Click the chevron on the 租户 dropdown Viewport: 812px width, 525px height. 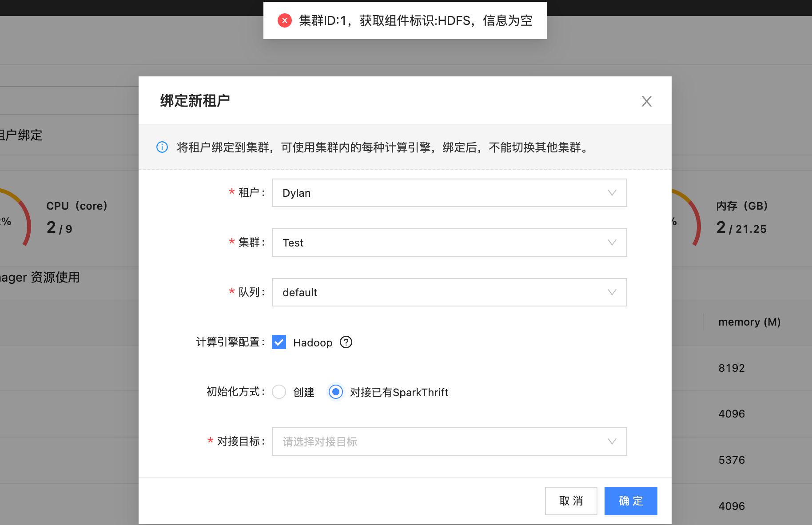[612, 193]
